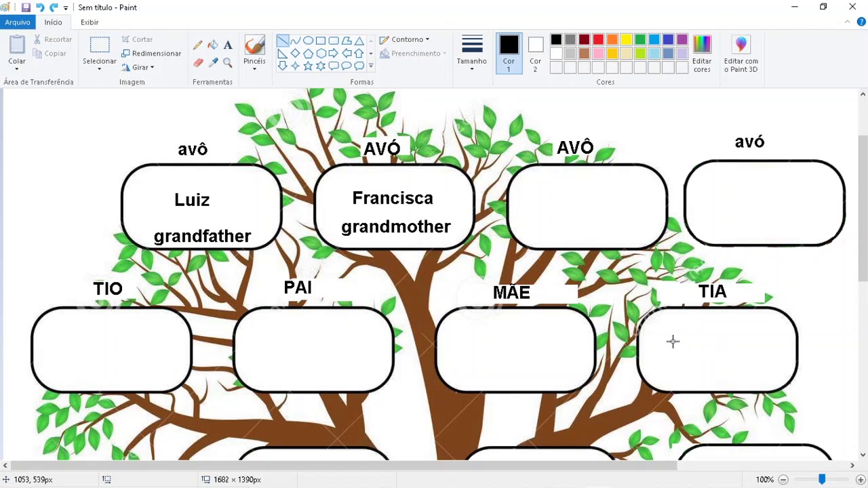This screenshot has height=488, width=868.
Task: Click the empty TIA box on canvas
Action: pos(717,350)
